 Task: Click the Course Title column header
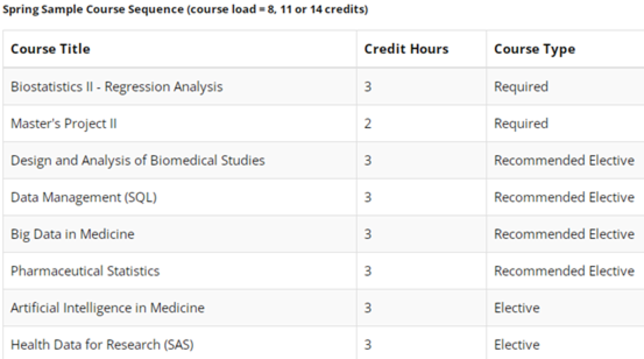pos(50,49)
